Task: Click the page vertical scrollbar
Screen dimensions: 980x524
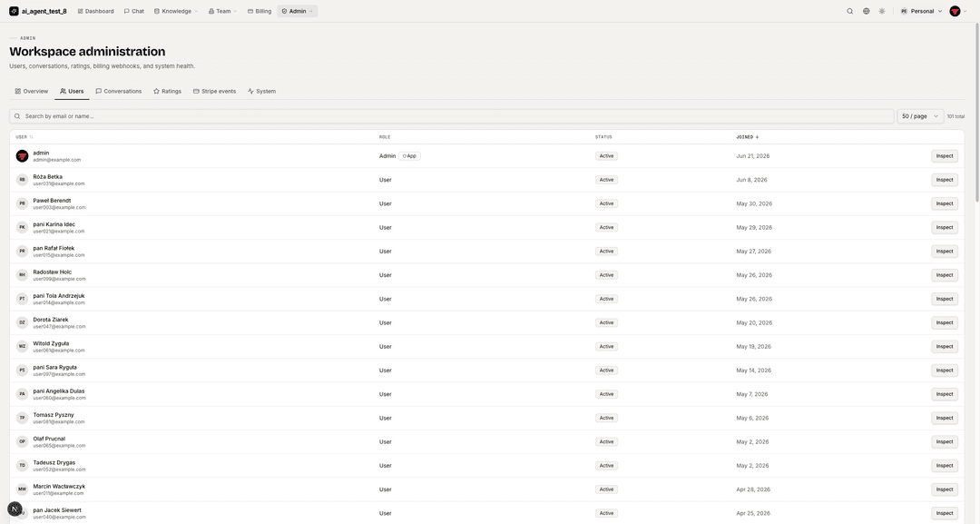Action: [x=977, y=113]
